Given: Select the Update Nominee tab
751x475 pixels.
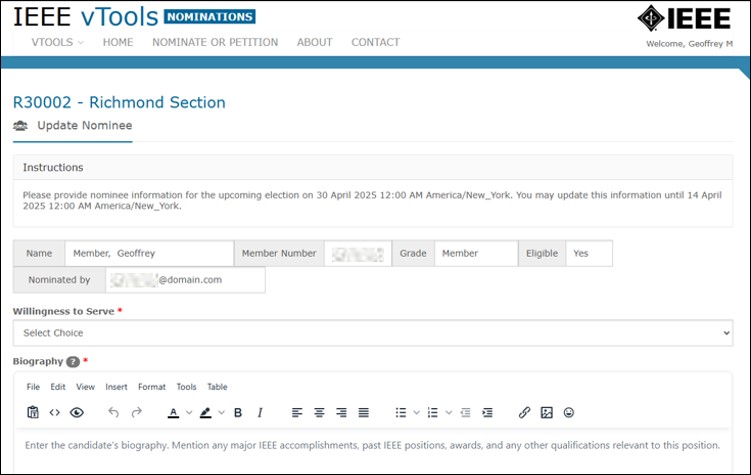Looking at the screenshot, I should point(73,126).
